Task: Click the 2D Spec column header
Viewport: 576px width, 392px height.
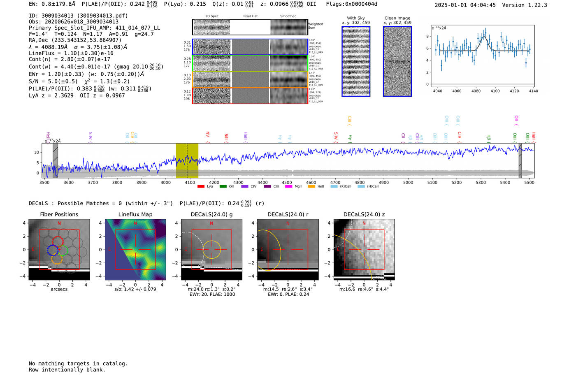Action: tap(212, 16)
